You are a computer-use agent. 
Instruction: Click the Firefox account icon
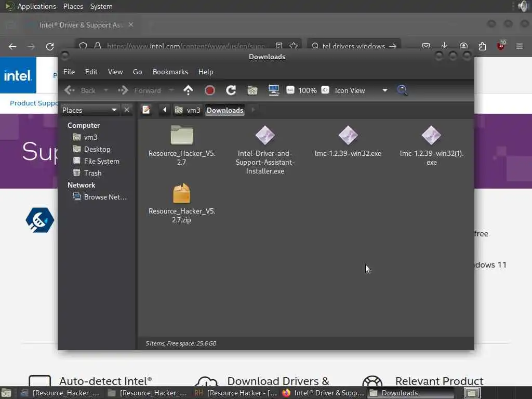tap(463, 46)
